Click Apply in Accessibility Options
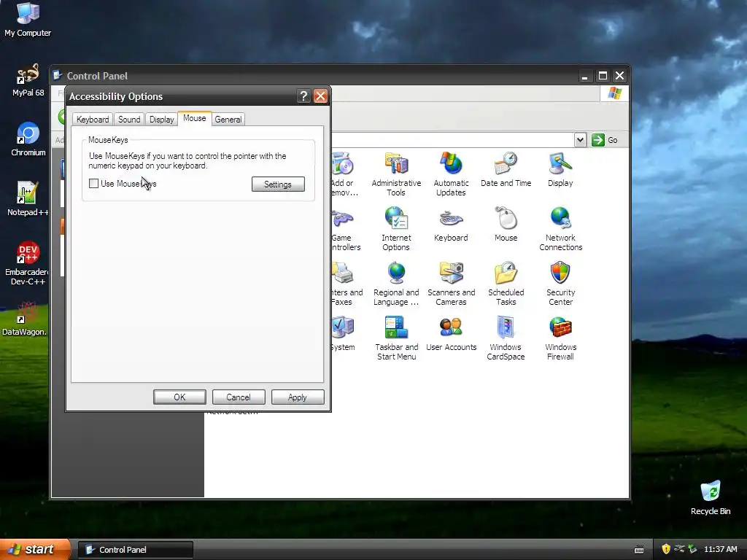The height and width of the screenshot is (560, 747). (x=298, y=397)
